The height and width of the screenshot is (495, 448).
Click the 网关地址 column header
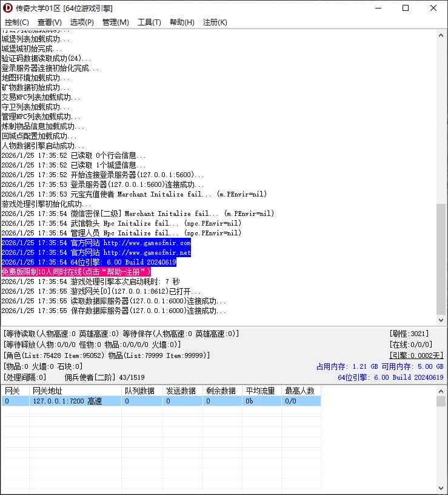coord(75,391)
